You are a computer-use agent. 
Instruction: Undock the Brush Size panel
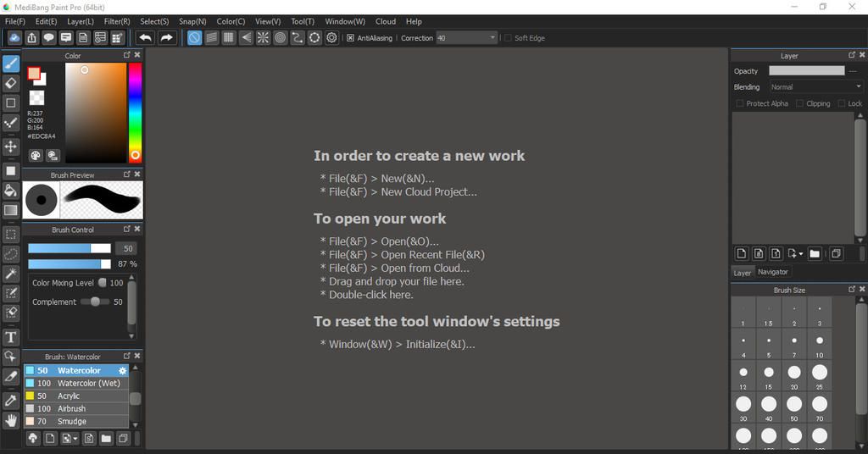pyautogui.click(x=852, y=289)
